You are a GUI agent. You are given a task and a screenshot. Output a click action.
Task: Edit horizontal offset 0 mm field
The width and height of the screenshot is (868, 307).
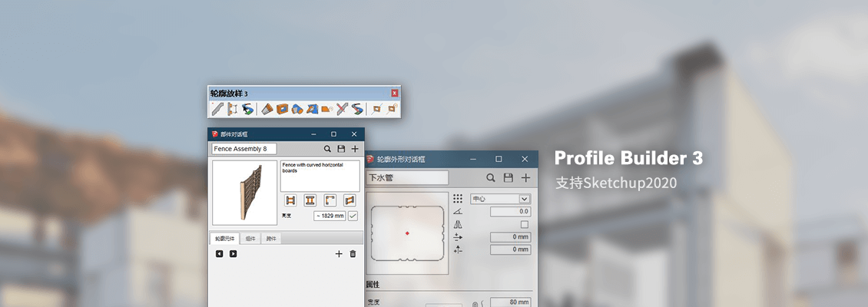click(510, 236)
